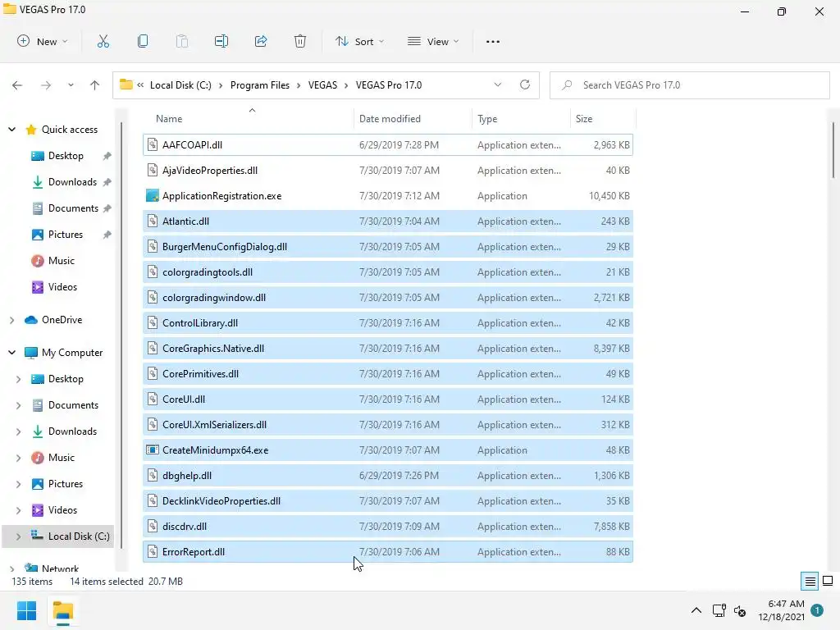Viewport: 840px width, 630px height.
Task: Expand Pictures under My Computer
Action: [x=18, y=484]
